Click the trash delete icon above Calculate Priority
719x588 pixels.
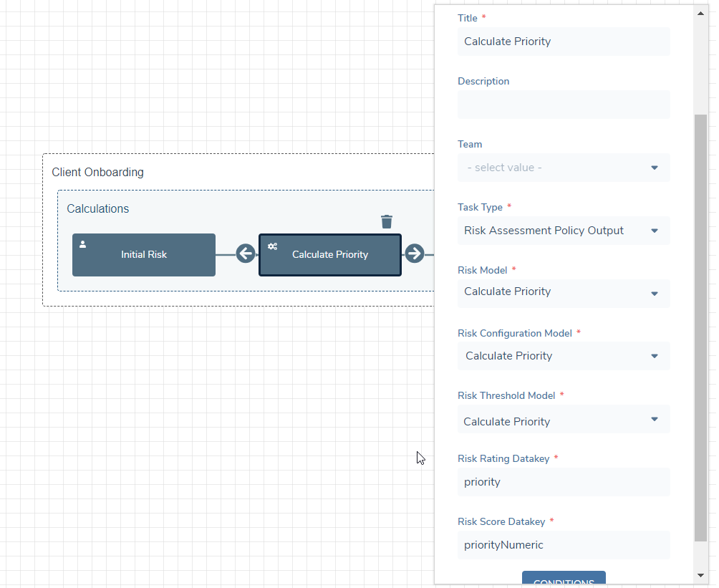click(x=387, y=221)
